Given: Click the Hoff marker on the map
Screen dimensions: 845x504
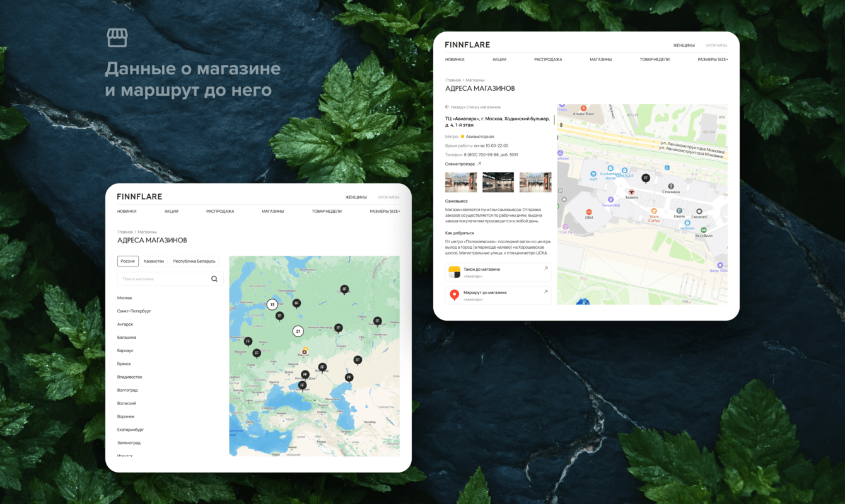Looking at the screenshot, I should (593, 174).
